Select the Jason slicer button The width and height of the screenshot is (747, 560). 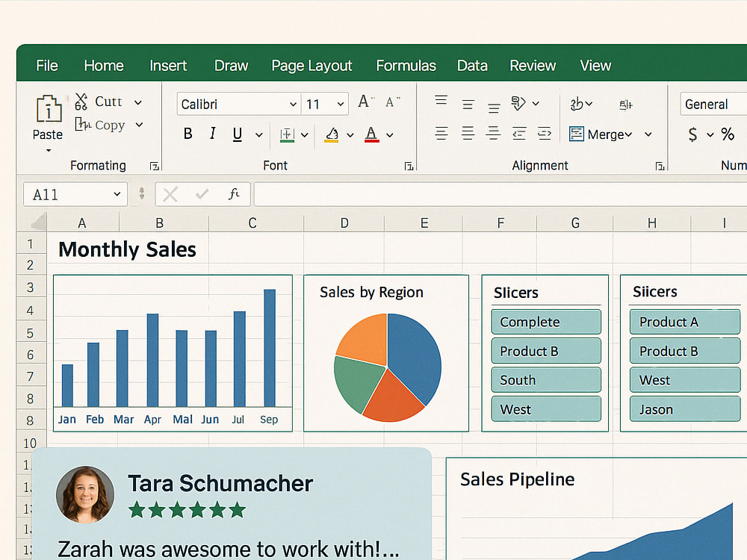[685, 409]
